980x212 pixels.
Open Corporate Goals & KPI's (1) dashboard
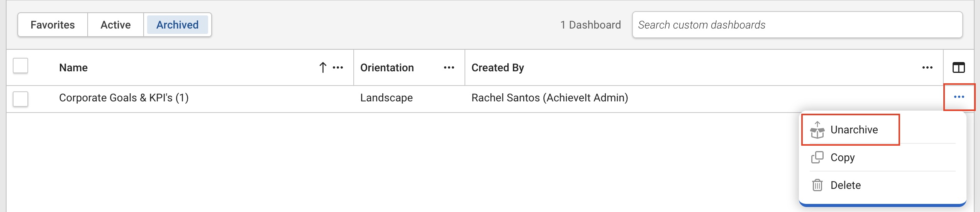click(x=124, y=98)
